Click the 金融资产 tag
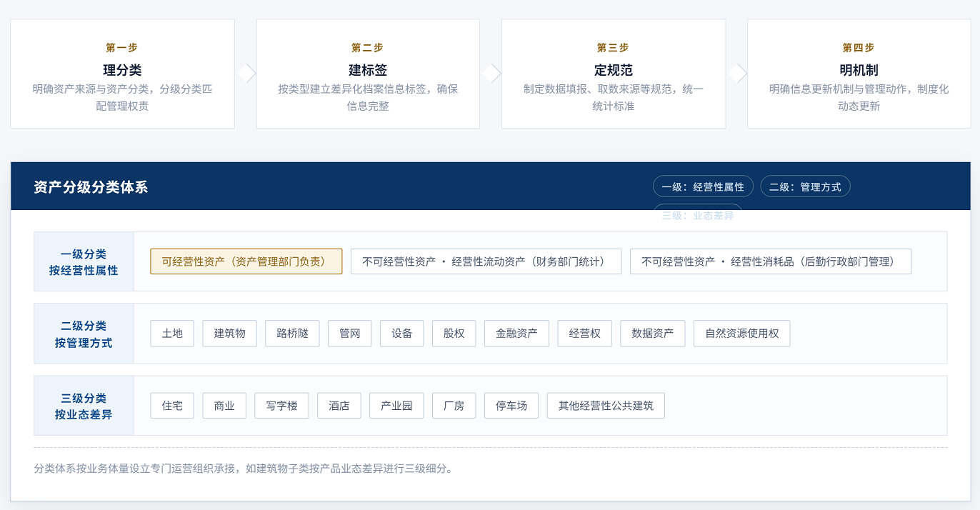The height and width of the screenshot is (510, 980). pos(516,334)
